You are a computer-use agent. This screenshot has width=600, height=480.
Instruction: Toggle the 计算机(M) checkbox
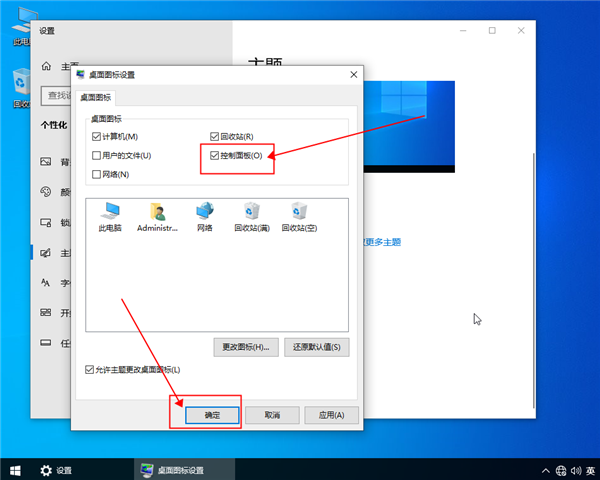96,136
